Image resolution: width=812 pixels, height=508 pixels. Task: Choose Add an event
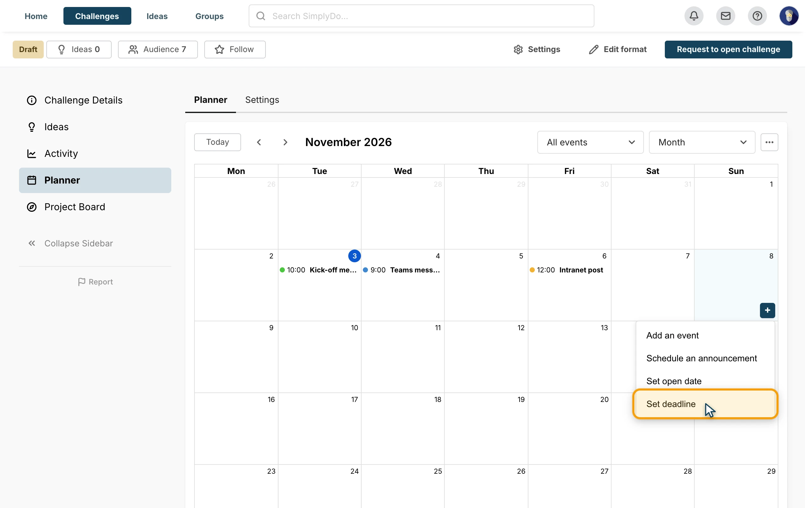705,335
